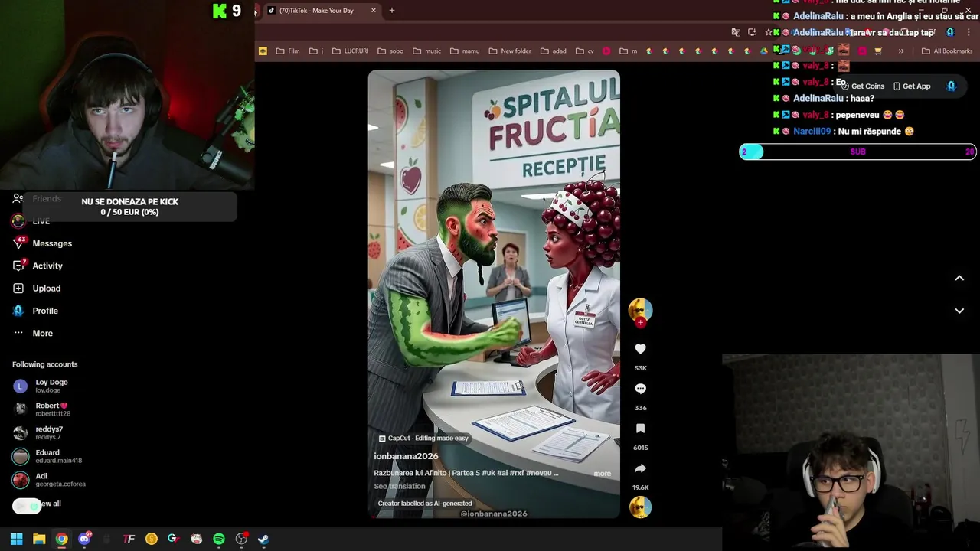Screen dimensions: 980x551
Task: Open the mamu bookmarks folder
Action: (464, 51)
